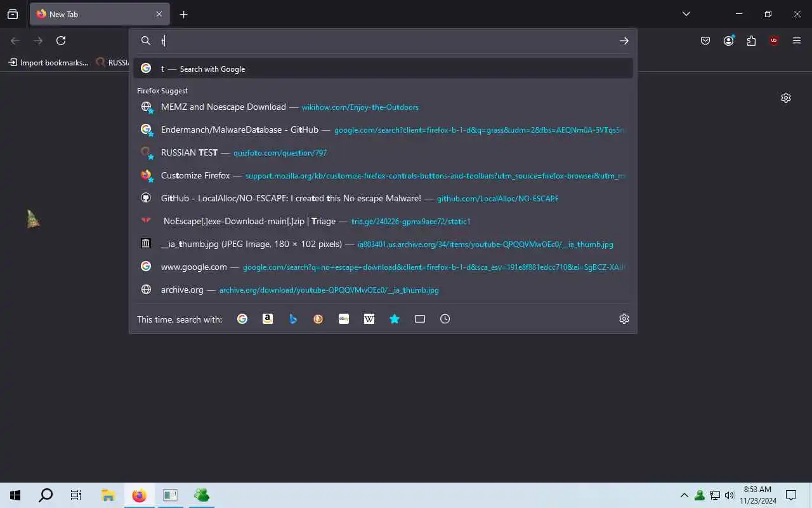Search this time with Wikipedia icon
This screenshot has height=508, width=812.
tap(369, 319)
